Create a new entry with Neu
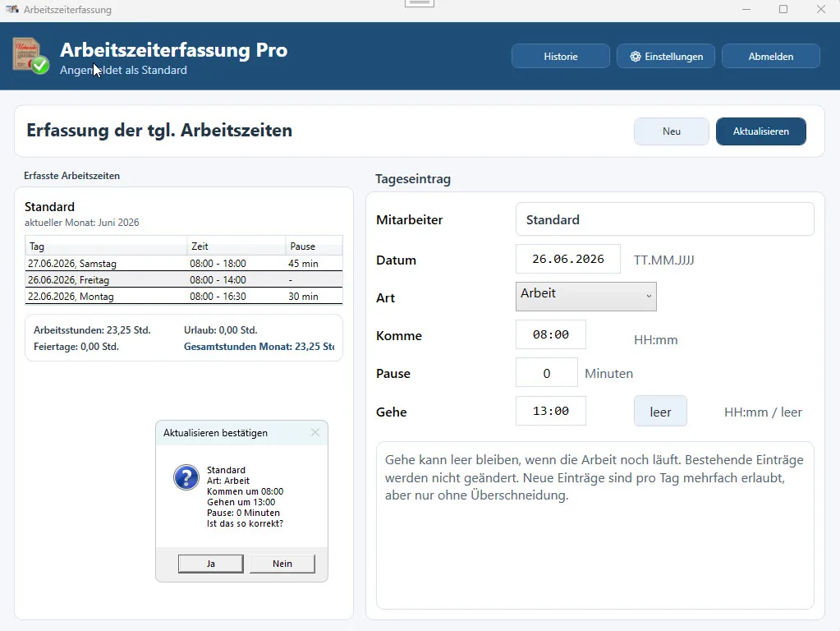840x631 pixels. (671, 131)
